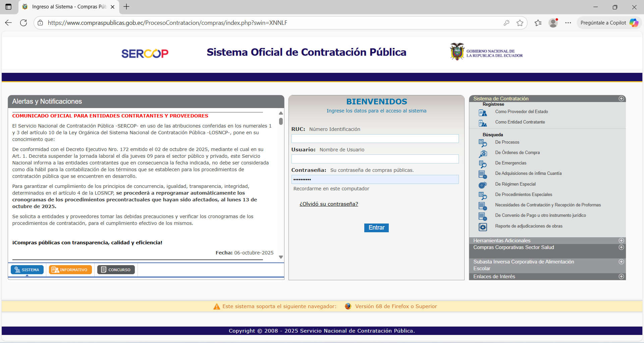
Task: Switch to the CONCURSO alerts tab
Action: point(116,270)
